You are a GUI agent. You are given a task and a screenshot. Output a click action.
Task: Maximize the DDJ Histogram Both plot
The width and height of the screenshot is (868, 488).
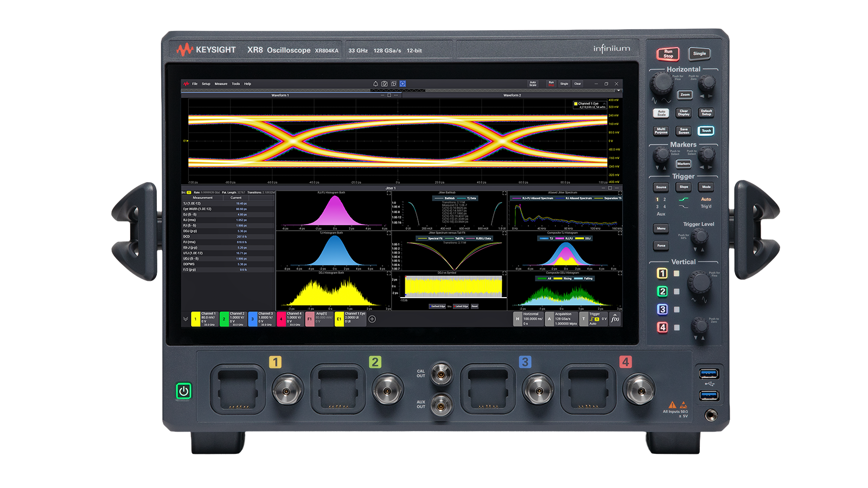pos(388,273)
